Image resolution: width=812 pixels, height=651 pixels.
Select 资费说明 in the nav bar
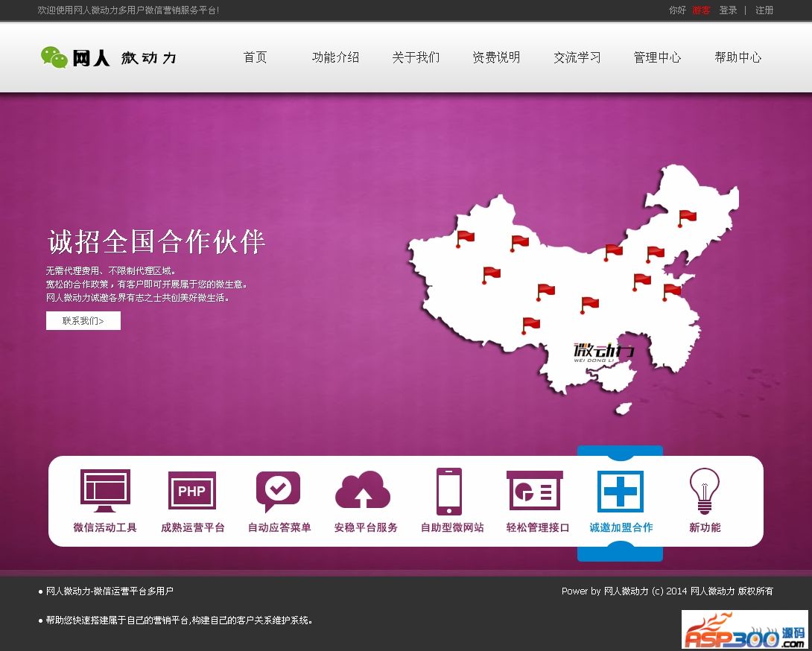tap(496, 57)
